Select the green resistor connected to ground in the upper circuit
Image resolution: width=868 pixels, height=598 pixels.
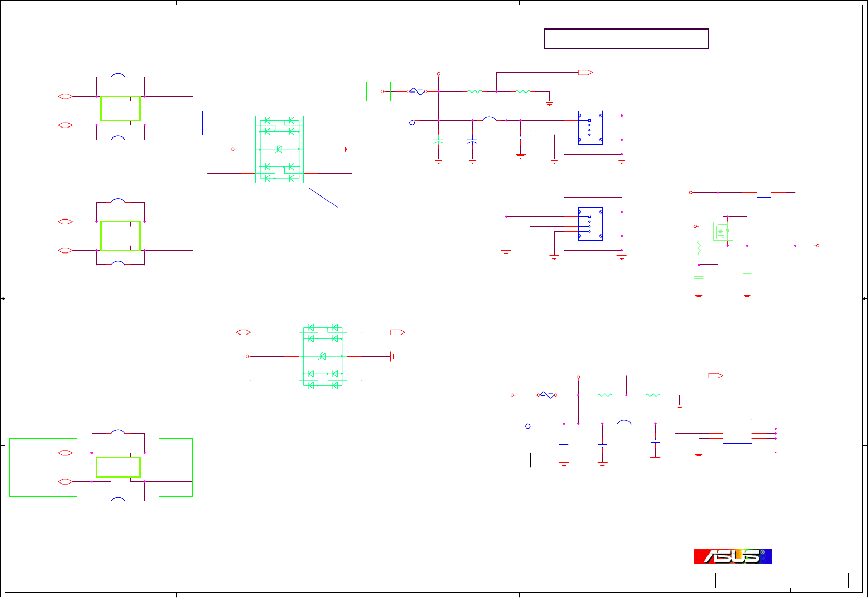(x=523, y=91)
